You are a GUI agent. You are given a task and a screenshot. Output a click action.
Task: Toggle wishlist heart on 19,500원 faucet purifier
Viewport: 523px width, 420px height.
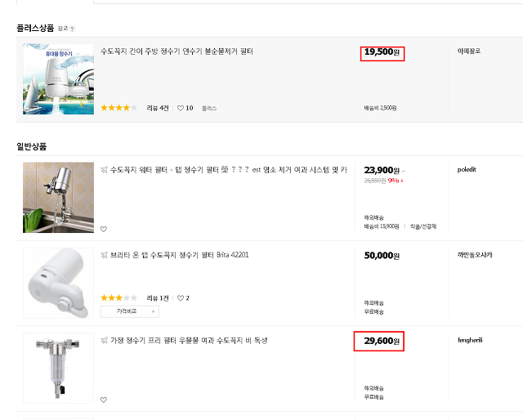[181, 108]
